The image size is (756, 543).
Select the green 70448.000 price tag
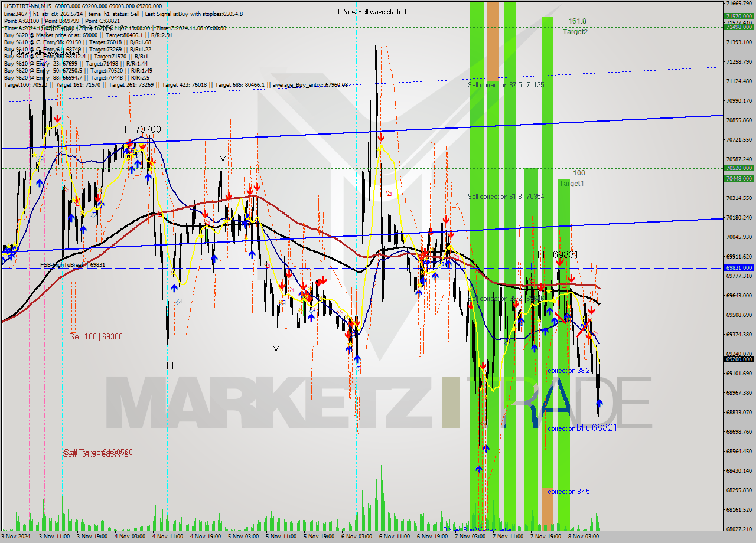[739, 178]
